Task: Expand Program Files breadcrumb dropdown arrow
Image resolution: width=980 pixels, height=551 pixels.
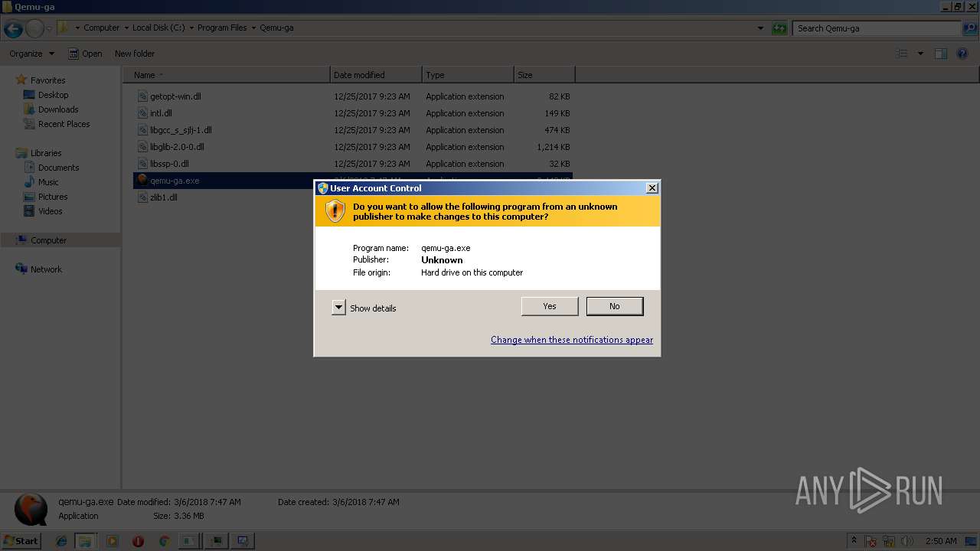Action: pyautogui.click(x=253, y=28)
